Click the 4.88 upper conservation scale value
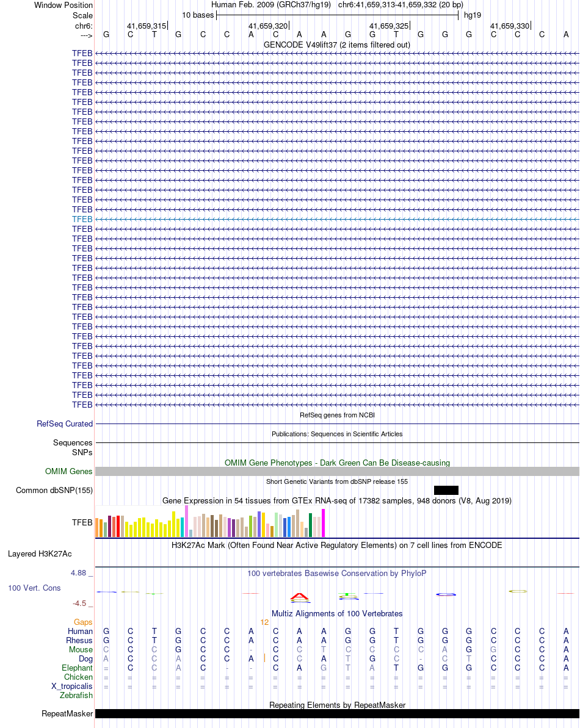The image size is (580, 728). tap(79, 573)
